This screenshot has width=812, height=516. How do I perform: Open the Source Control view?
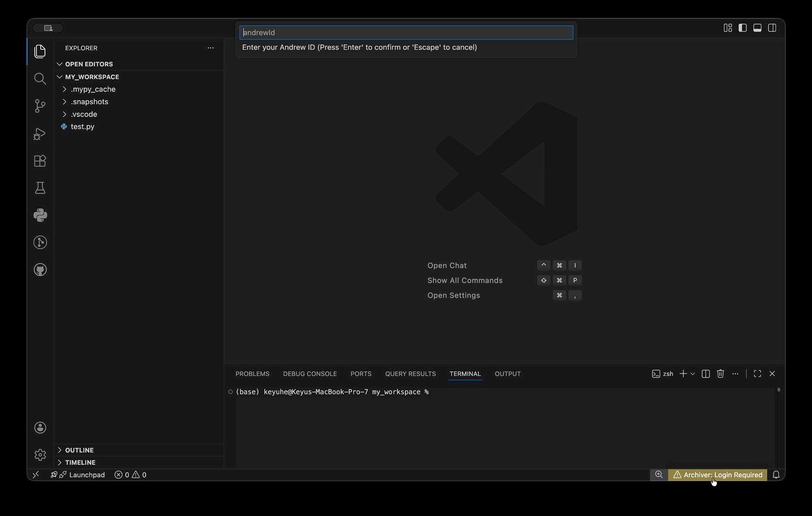(40, 106)
